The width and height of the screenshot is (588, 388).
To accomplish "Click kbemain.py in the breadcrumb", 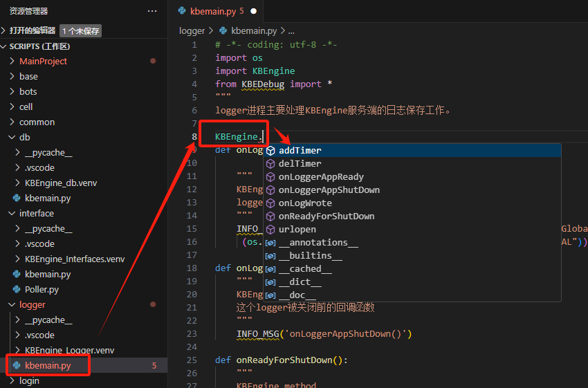I will pos(254,30).
